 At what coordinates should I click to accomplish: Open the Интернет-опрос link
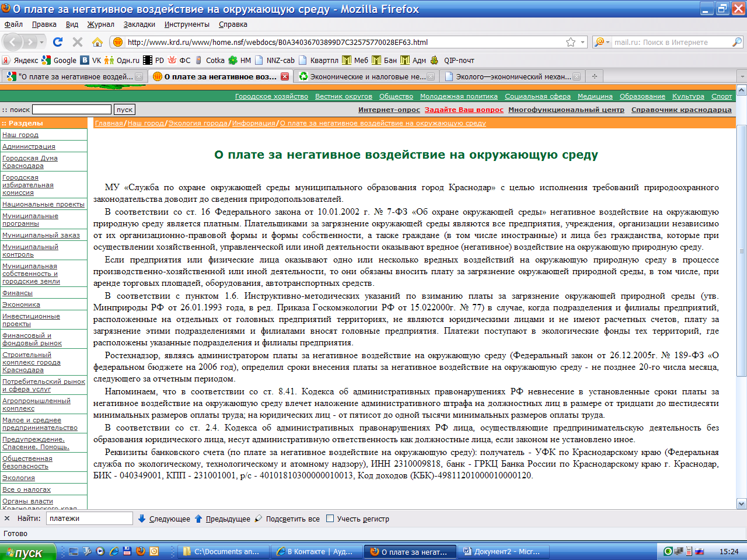389,110
